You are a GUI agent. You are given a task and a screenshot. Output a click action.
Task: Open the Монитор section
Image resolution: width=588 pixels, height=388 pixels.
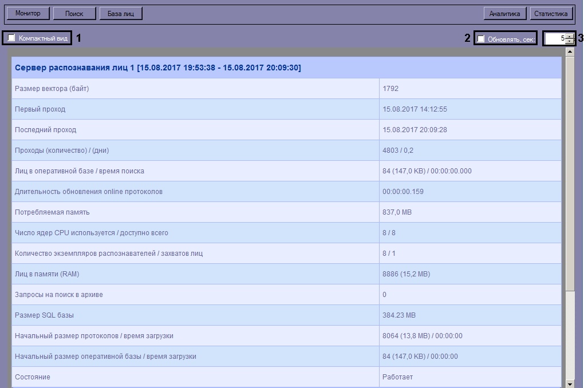(28, 13)
